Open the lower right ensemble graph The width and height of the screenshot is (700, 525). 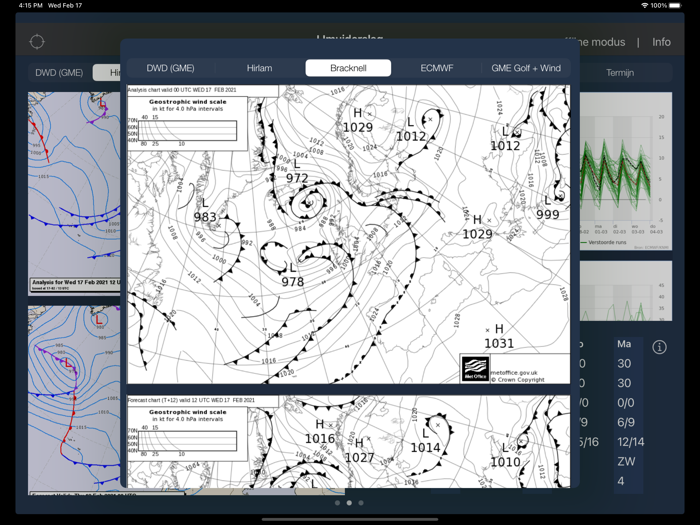626,291
